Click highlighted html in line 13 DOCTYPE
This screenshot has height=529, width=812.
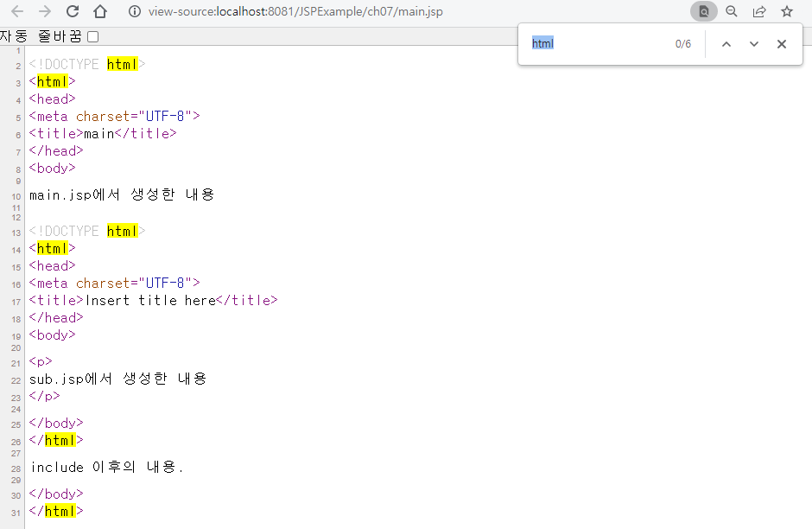tap(122, 231)
